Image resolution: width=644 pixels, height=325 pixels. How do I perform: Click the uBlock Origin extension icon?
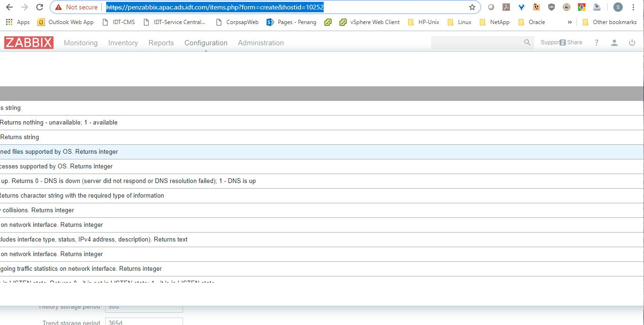[552, 7]
